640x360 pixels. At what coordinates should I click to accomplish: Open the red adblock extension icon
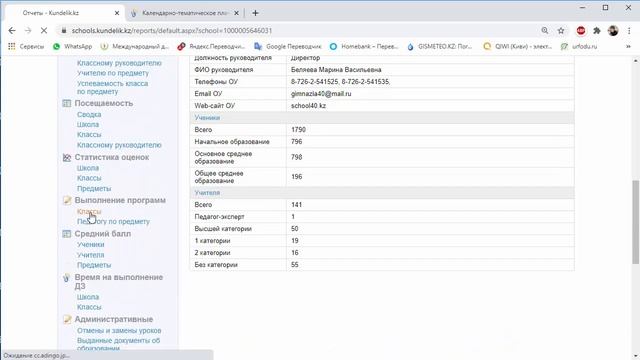click(581, 31)
